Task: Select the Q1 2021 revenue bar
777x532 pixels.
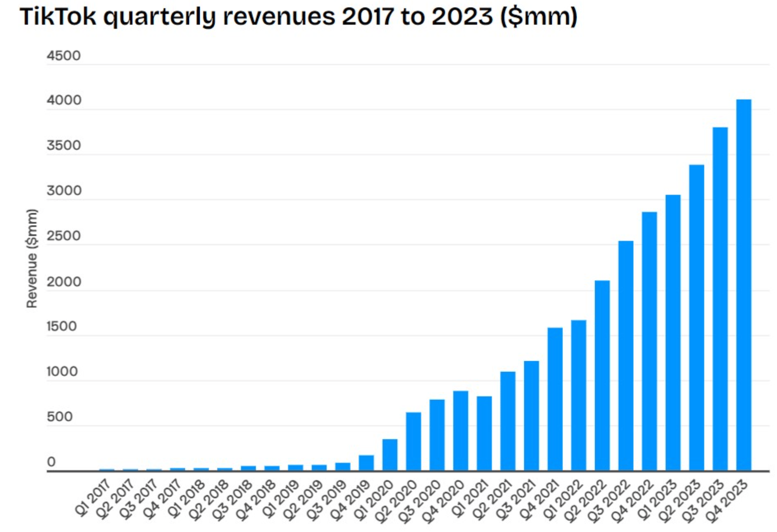Action: tap(484, 434)
